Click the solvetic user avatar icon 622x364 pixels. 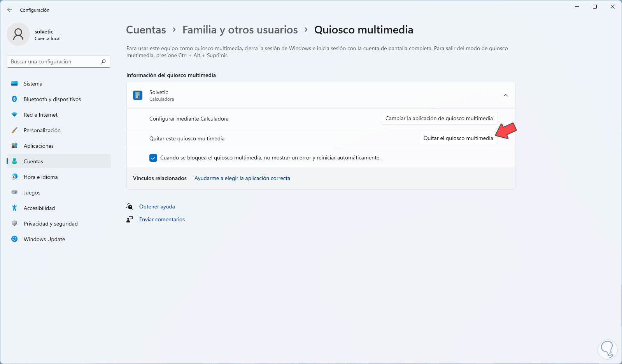click(x=18, y=34)
